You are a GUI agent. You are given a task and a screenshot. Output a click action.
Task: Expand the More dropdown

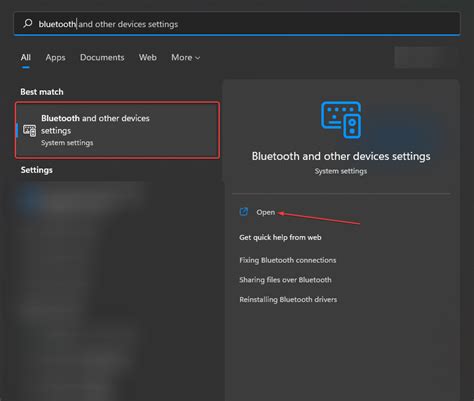(x=186, y=57)
